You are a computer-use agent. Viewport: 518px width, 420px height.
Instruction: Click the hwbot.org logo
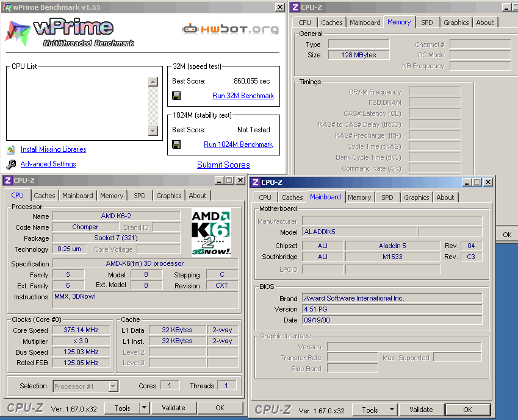coord(230,29)
